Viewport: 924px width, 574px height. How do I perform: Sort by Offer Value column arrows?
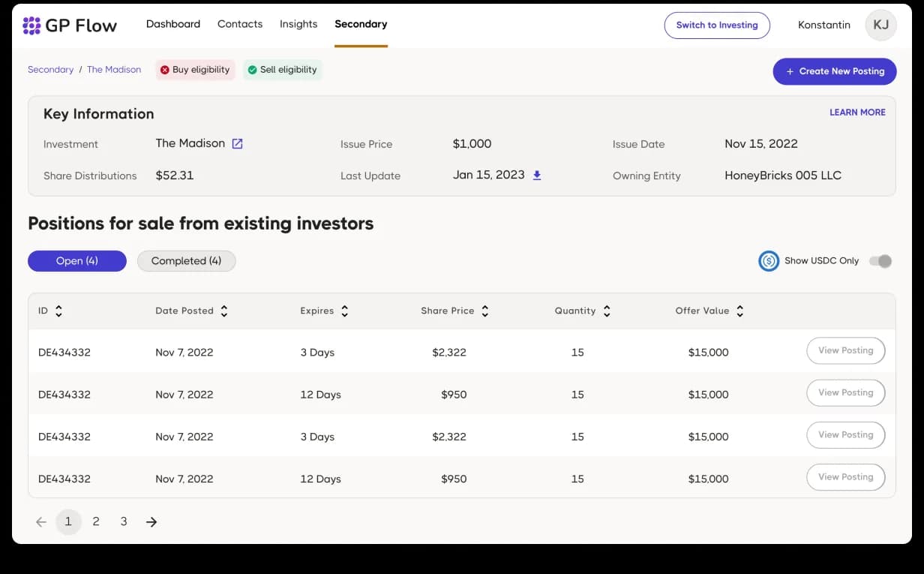(x=739, y=311)
